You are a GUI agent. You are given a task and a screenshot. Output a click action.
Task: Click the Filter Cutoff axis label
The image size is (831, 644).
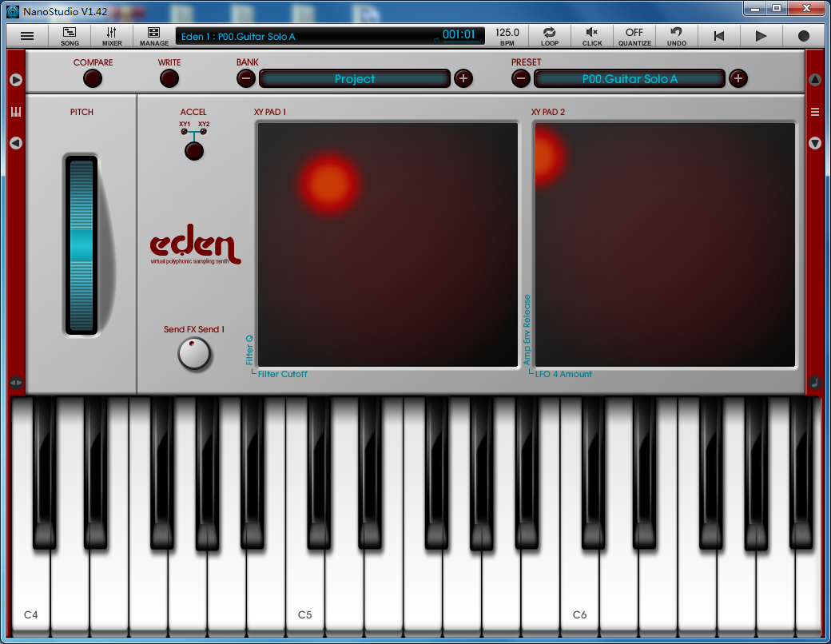(x=283, y=374)
